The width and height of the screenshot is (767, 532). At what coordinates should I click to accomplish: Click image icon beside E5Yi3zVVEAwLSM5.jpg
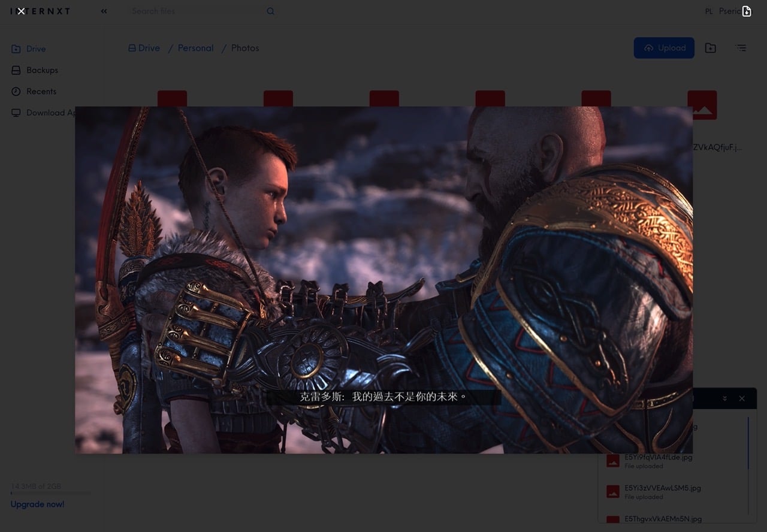coord(612,491)
